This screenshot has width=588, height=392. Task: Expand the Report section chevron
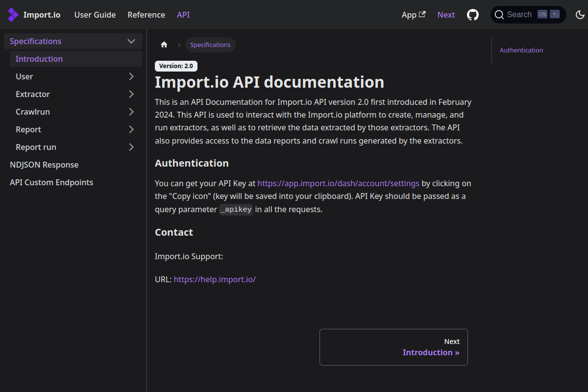(131, 129)
